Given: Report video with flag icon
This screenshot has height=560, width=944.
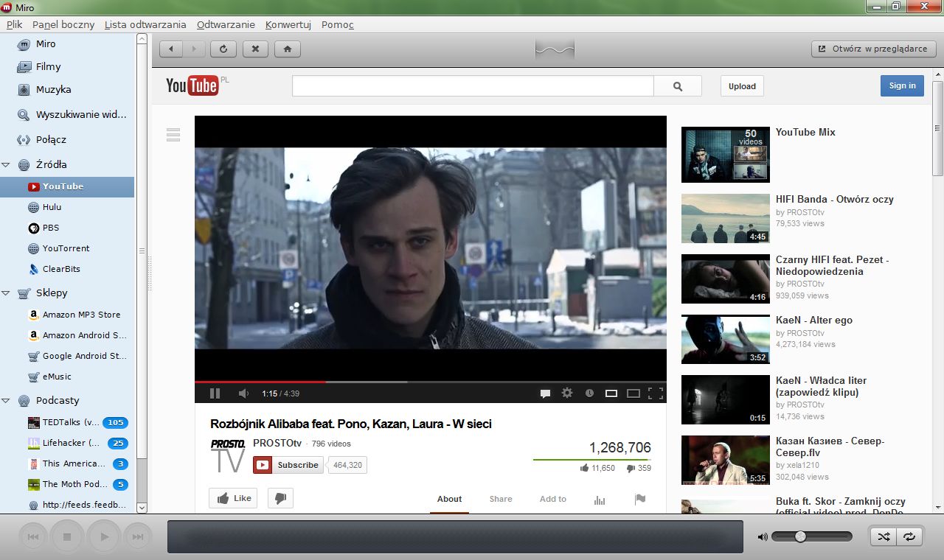Looking at the screenshot, I should click(640, 499).
